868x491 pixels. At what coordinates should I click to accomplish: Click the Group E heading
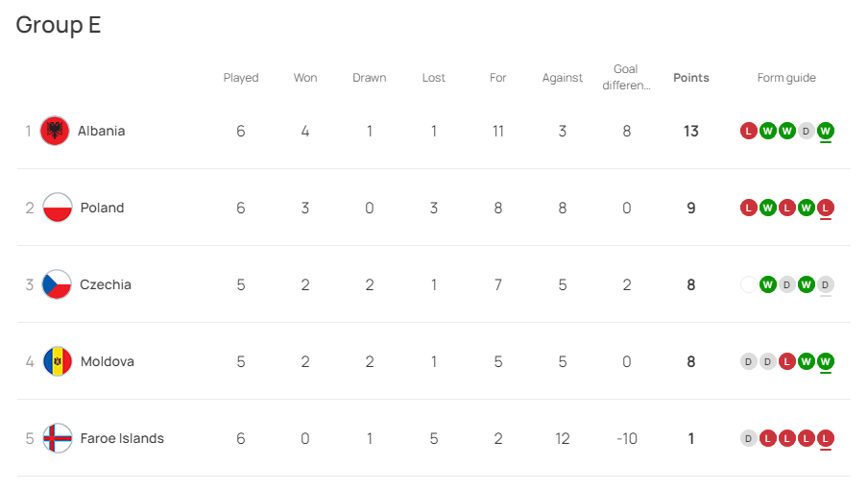click(x=59, y=25)
